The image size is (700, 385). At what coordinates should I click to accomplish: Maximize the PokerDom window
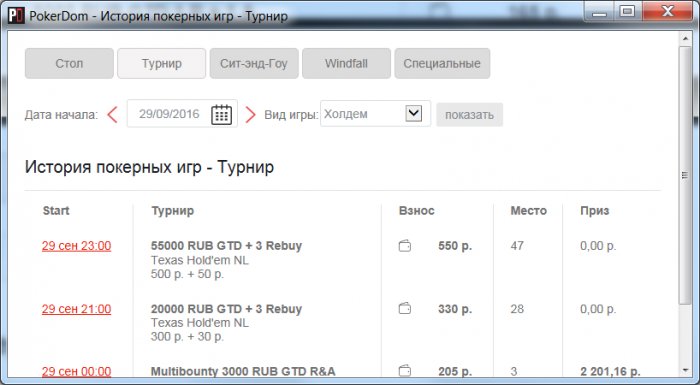[628, 11]
